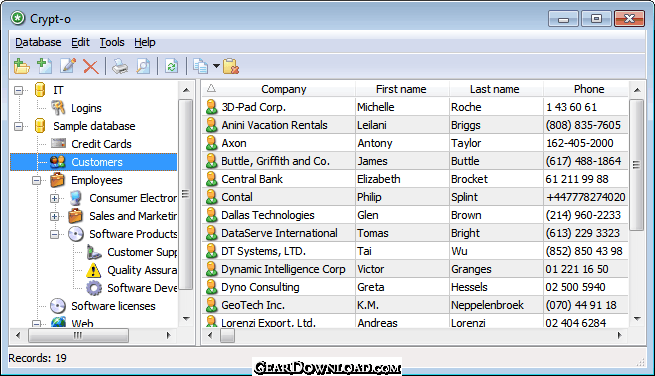The width and height of the screenshot is (655, 376).
Task: Click the Customer Support joystick icon
Action: 94,252
